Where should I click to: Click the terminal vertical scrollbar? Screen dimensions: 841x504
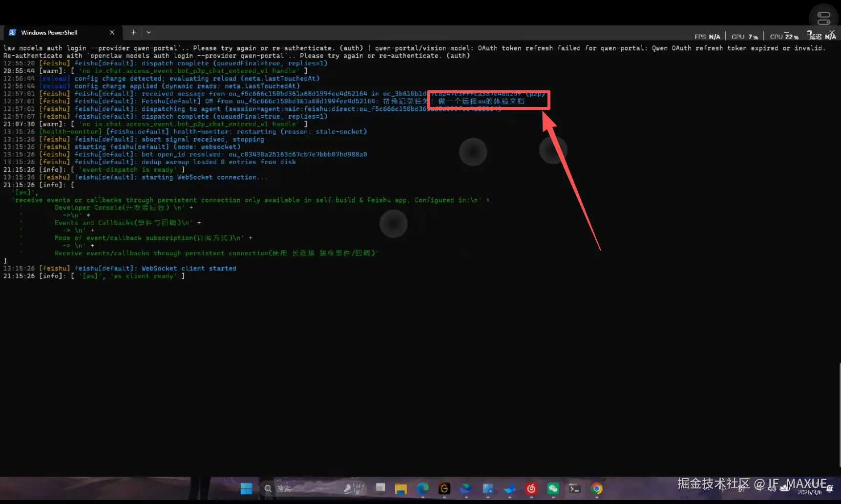839,415
